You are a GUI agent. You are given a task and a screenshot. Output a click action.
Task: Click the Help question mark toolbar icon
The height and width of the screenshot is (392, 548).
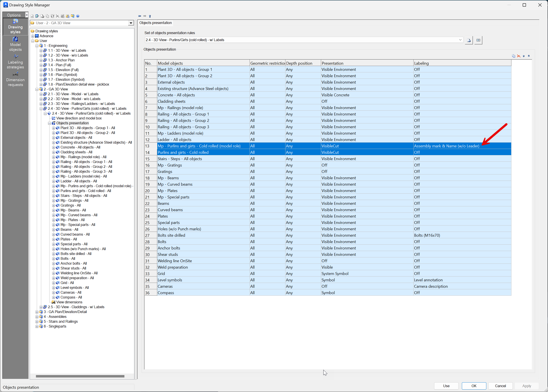[78, 16]
